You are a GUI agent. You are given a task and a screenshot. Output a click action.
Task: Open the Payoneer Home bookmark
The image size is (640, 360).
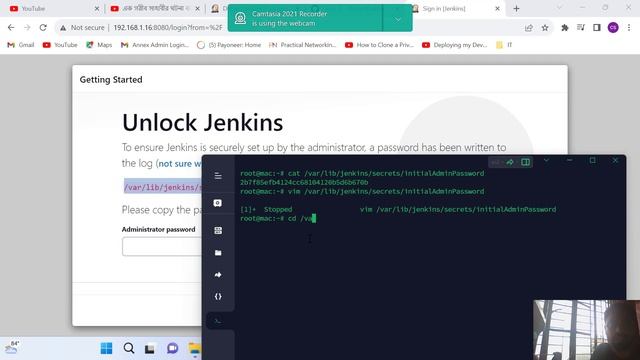(x=229, y=45)
